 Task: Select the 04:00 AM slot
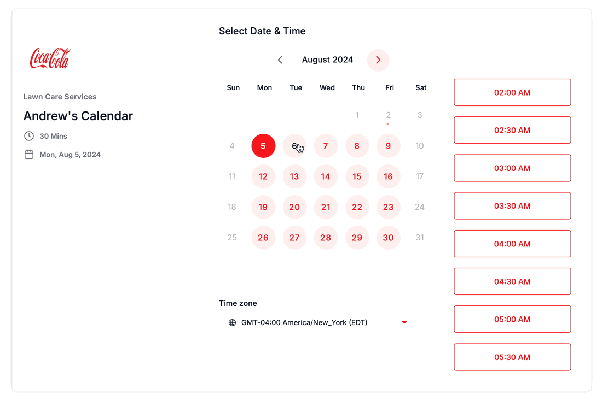(512, 244)
